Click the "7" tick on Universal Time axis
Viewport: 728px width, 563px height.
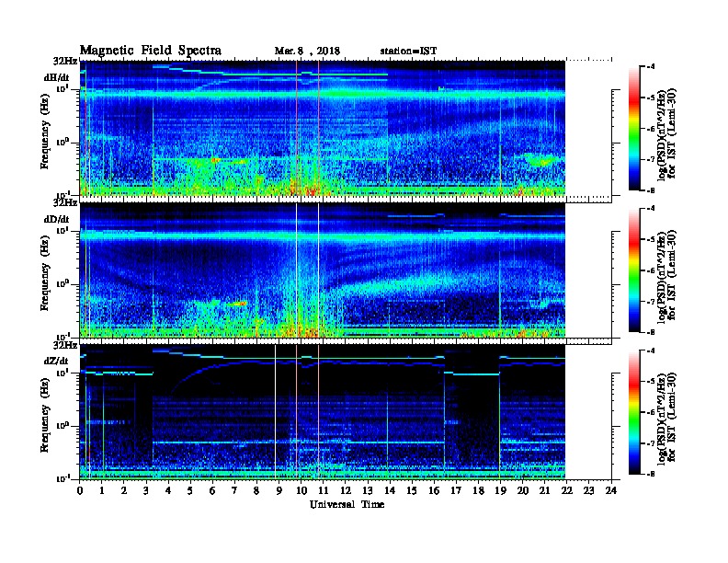[x=234, y=490]
